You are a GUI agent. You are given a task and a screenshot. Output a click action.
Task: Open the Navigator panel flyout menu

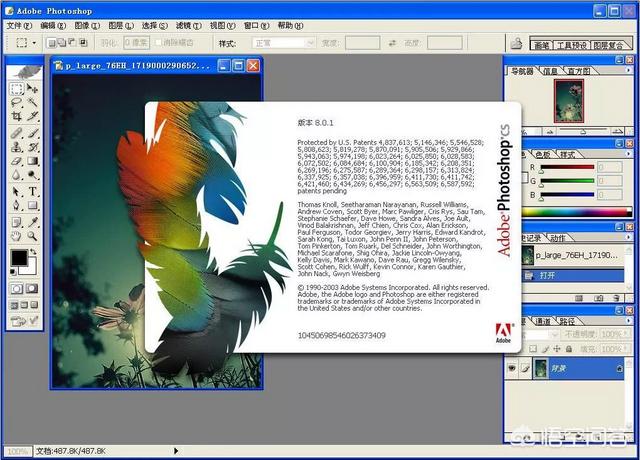tap(628, 70)
